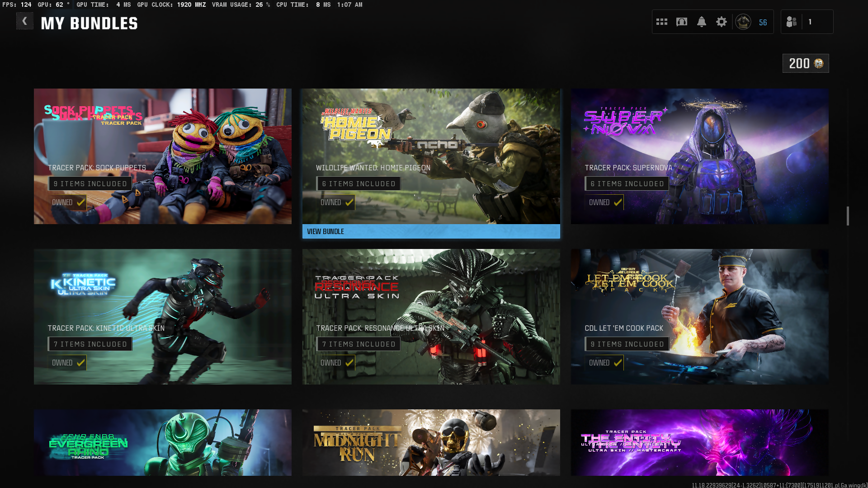Open settings gear icon

pos(722,22)
